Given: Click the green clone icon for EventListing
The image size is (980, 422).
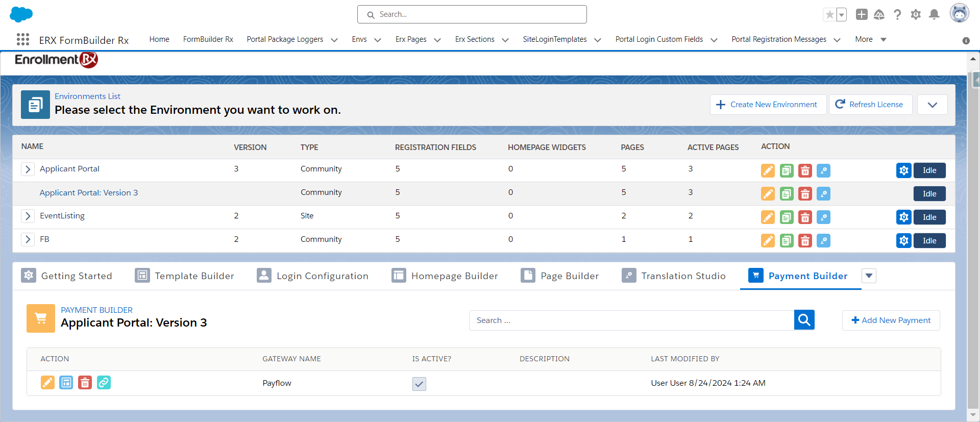Looking at the screenshot, I should pos(787,217).
